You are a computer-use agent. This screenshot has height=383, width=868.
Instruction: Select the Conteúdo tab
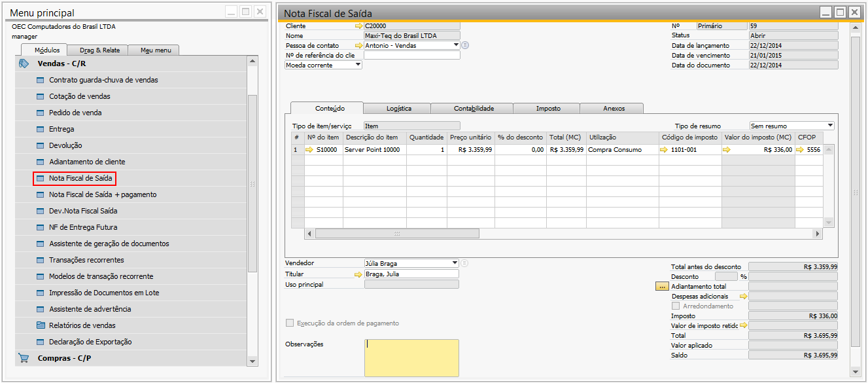(x=329, y=108)
